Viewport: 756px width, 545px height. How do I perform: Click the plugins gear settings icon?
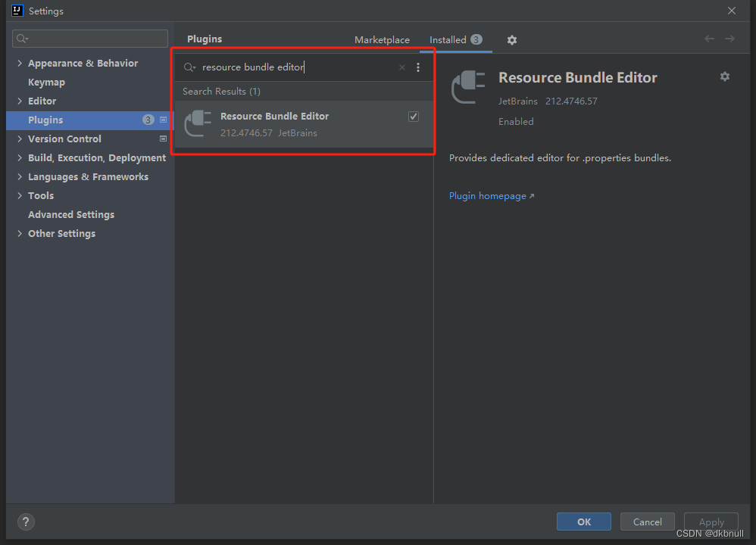[511, 40]
